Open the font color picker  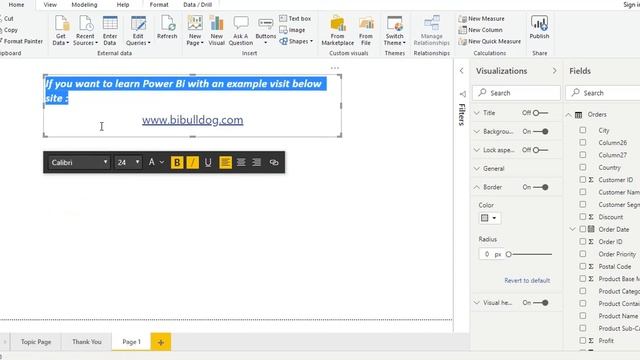(x=156, y=162)
